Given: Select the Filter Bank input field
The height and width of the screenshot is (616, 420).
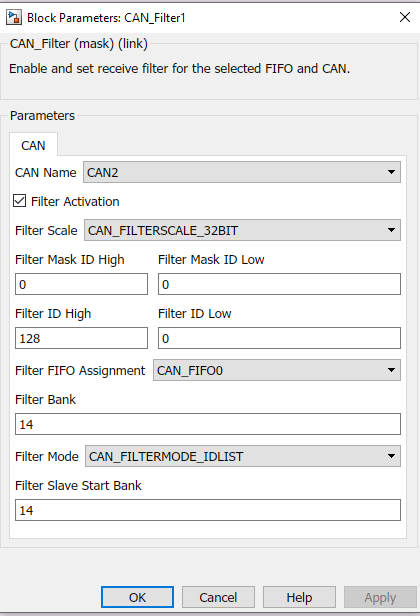Looking at the screenshot, I should (208, 424).
